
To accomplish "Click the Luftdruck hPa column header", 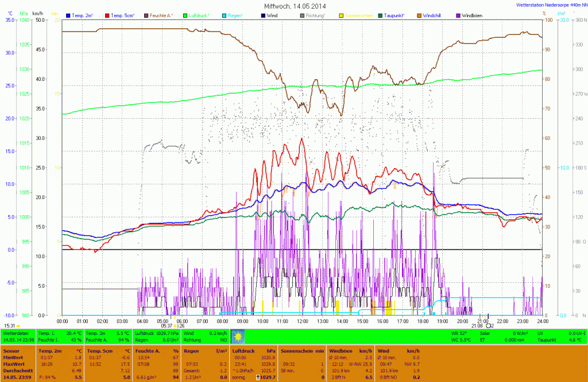I will 253,350.
